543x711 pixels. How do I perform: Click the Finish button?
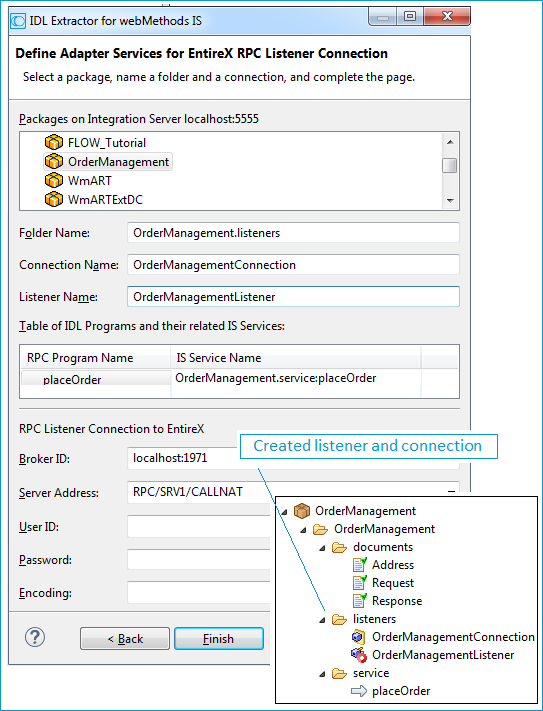coord(219,638)
